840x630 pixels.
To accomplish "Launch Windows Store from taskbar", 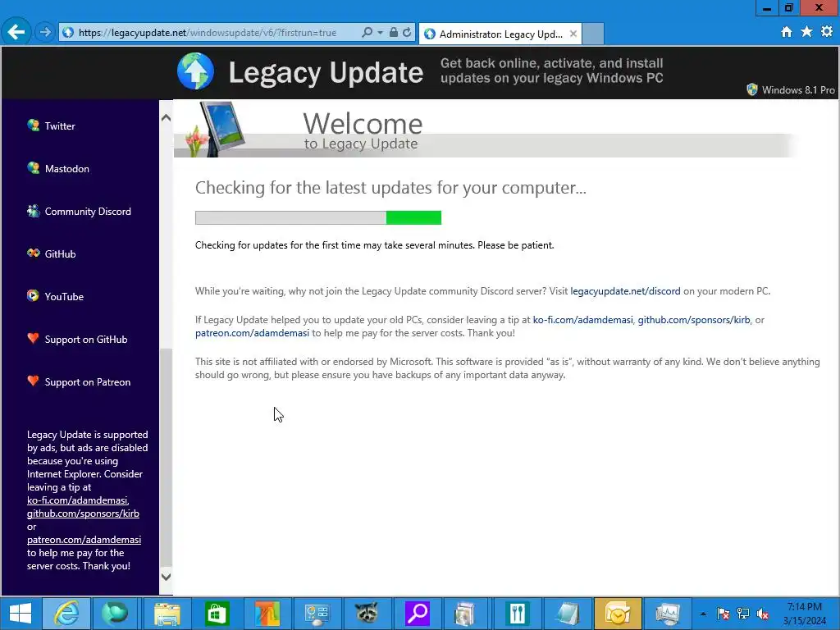I will tap(217, 614).
